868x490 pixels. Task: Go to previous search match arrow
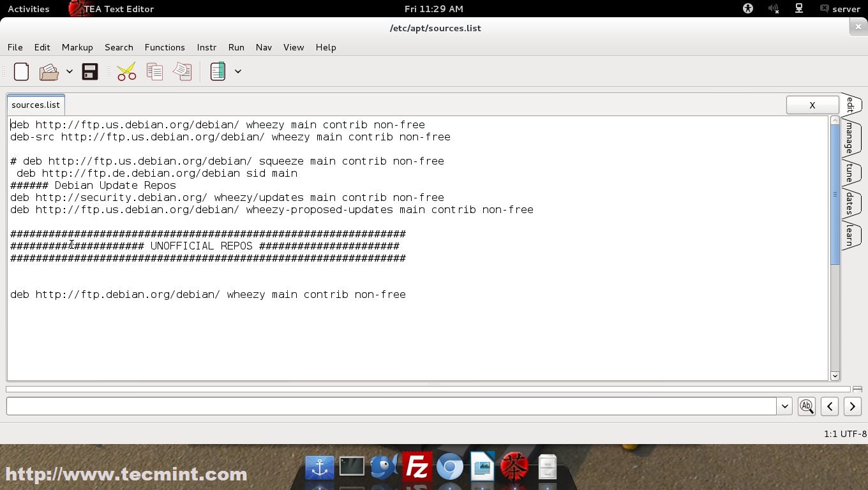pyautogui.click(x=830, y=406)
